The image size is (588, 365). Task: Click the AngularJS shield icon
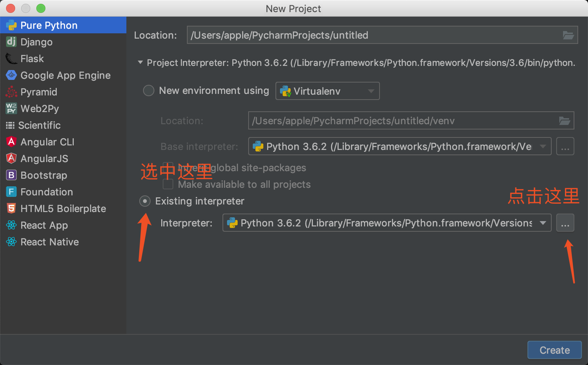(11, 158)
